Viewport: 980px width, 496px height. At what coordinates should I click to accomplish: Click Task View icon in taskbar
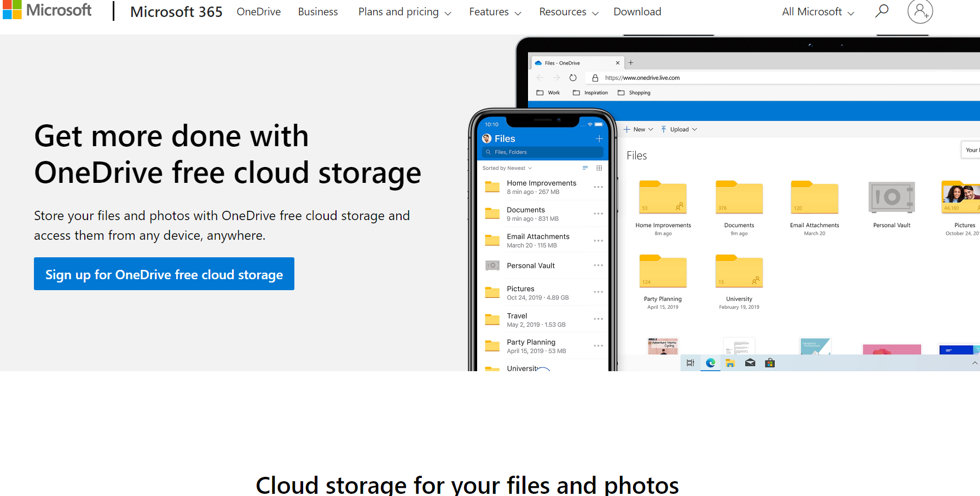[691, 363]
